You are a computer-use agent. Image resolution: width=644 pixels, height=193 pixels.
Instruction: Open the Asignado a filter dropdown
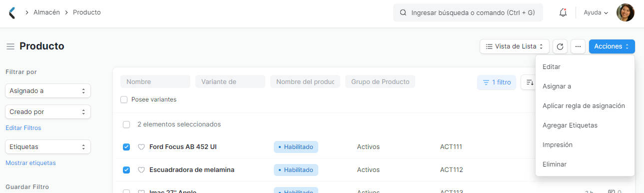click(x=48, y=91)
